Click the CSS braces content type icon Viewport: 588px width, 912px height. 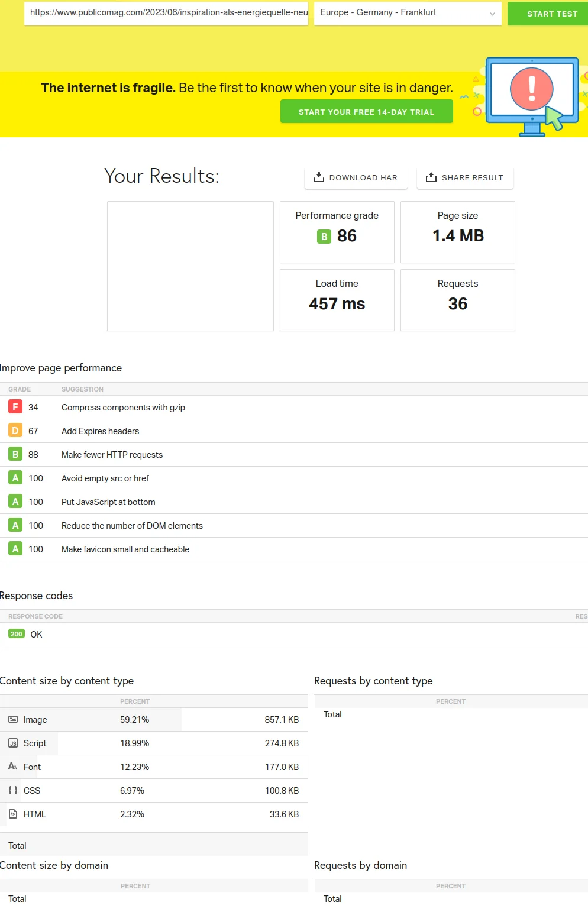pyautogui.click(x=13, y=790)
